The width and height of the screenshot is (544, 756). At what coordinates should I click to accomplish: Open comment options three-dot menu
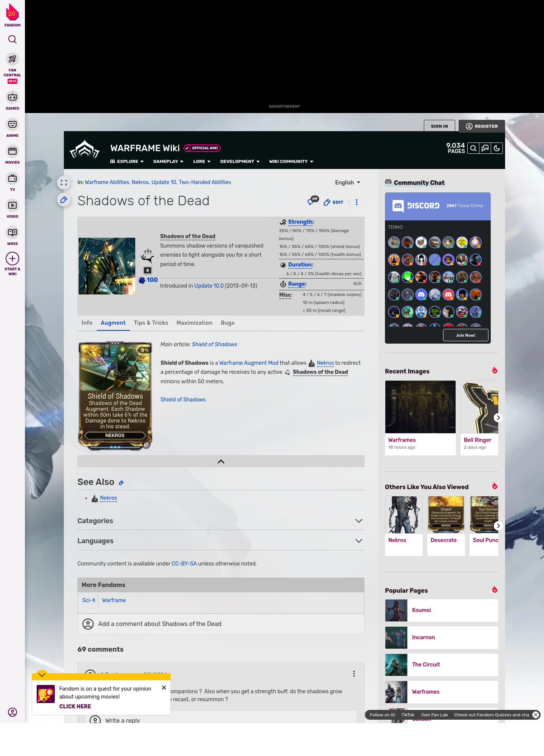354,674
